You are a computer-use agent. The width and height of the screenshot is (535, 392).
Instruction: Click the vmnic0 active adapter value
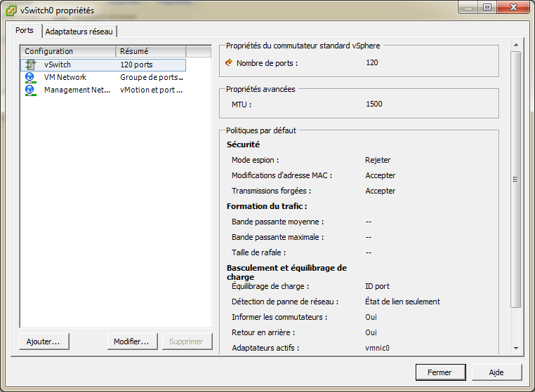click(377, 348)
